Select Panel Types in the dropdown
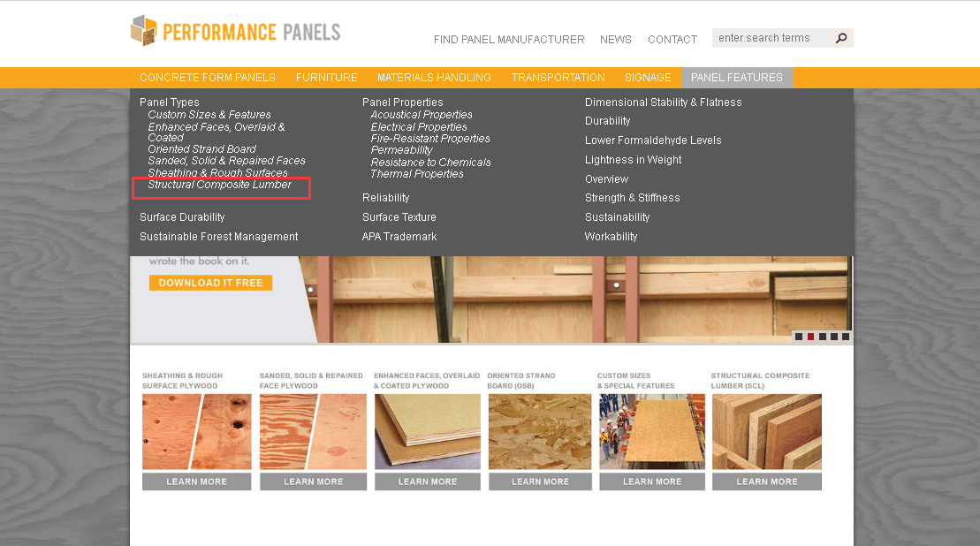This screenshot has height=546, width=980. click(170, 102)
